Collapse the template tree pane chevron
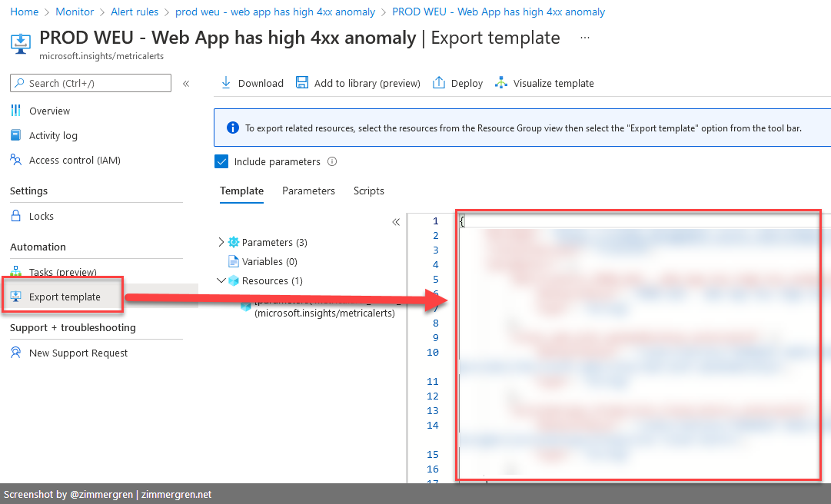The image size is (831, 504). [x=396, y=222]
